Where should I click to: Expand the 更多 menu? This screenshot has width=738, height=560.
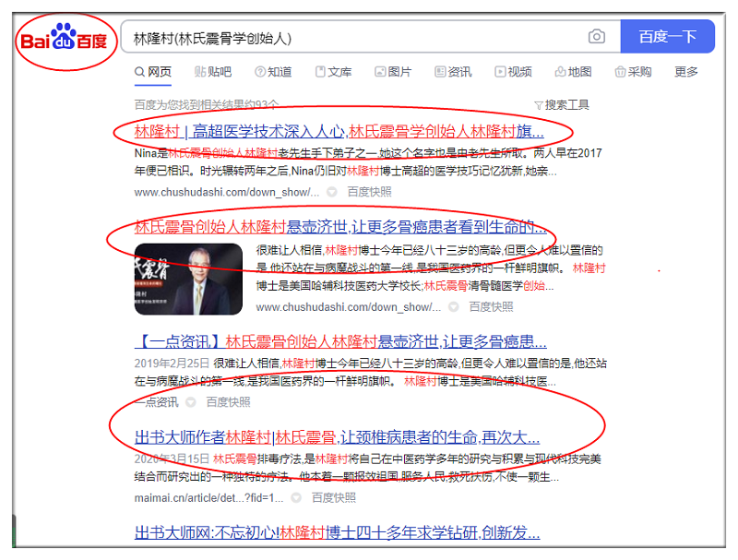tap(686, 72)
